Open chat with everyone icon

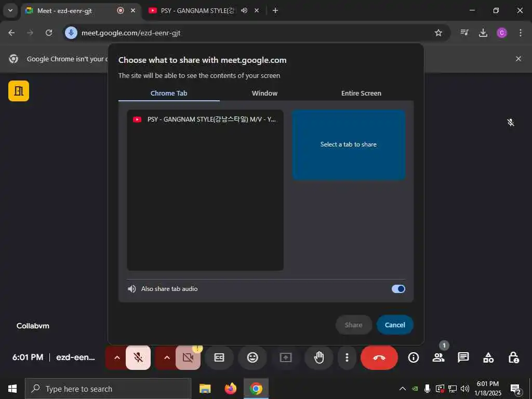pos(463,357)
